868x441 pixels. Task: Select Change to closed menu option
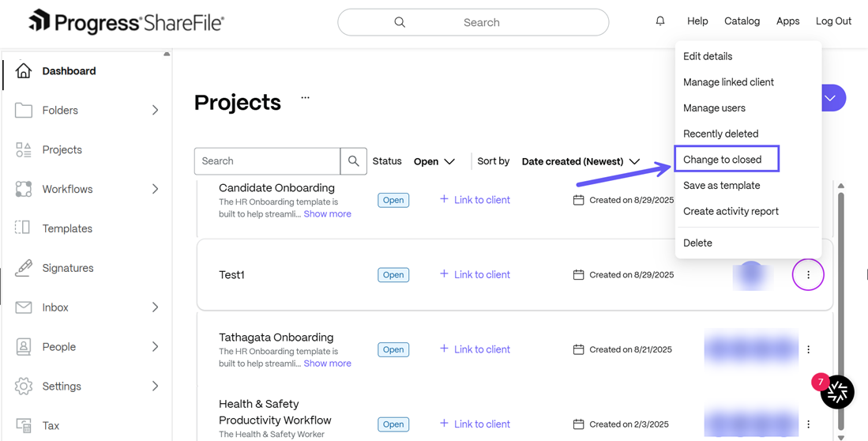[723, 160]
